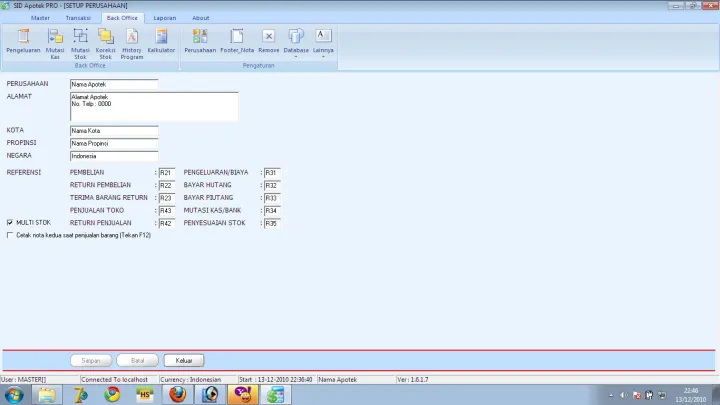Click the PERUSAHAAN name field
Screen dimensions: 720x405
pyautogui.click(x=114, y=84)
